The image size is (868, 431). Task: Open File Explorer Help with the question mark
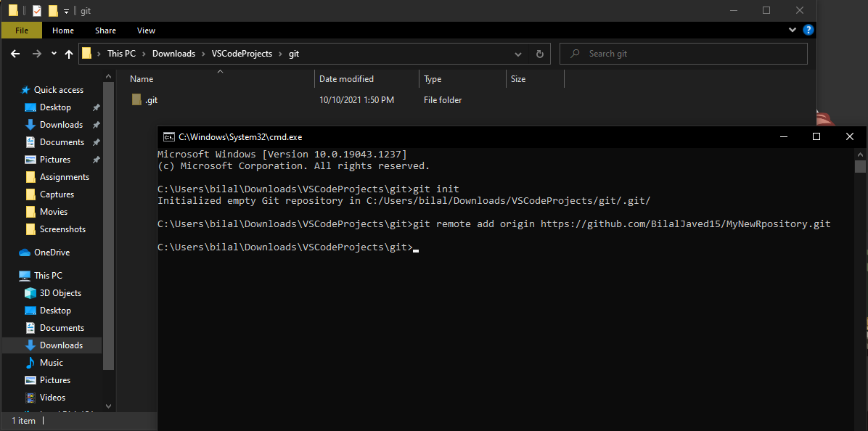(808, 30)
